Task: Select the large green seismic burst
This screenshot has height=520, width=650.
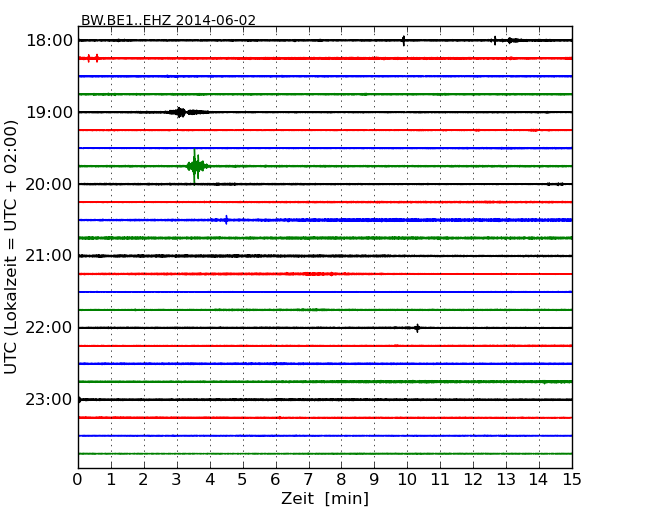Action: pos(196,166)
